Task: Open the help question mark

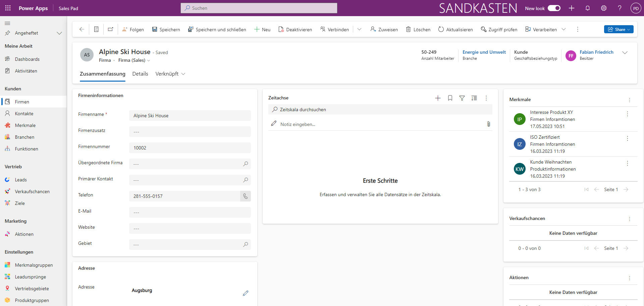Action: [x=620, y=8]
